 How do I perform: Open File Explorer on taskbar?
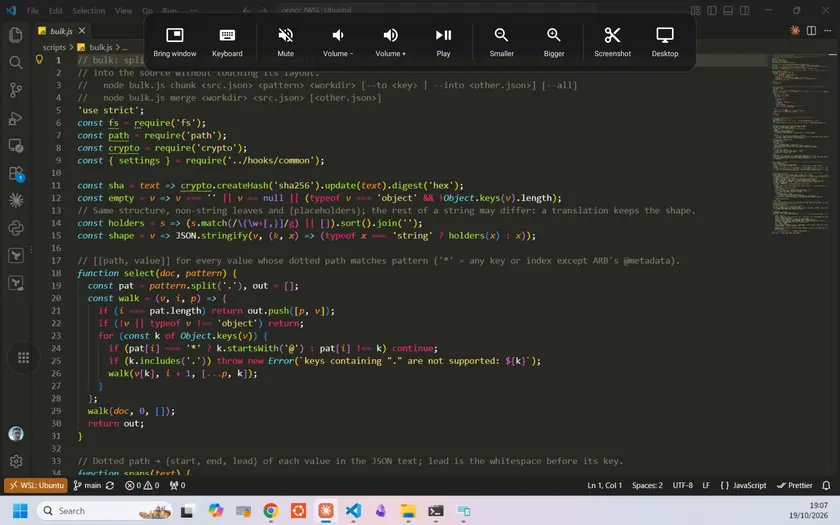[x=408, y=511]
